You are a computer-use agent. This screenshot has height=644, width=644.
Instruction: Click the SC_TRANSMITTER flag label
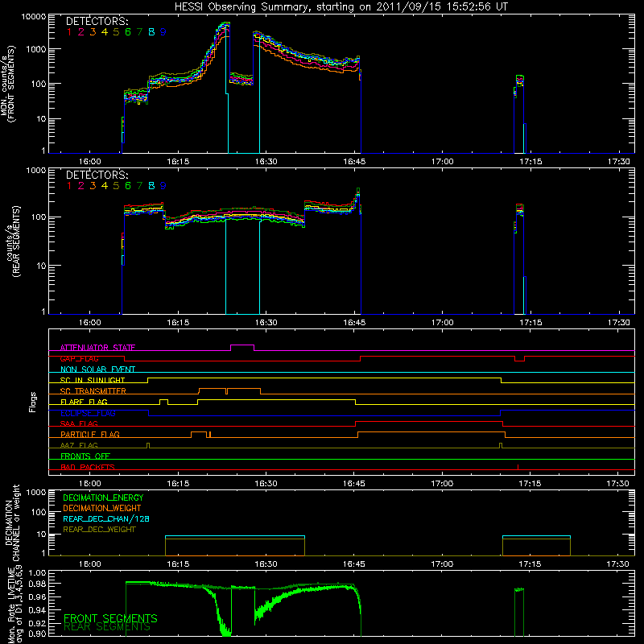click(x=93, y=391)
